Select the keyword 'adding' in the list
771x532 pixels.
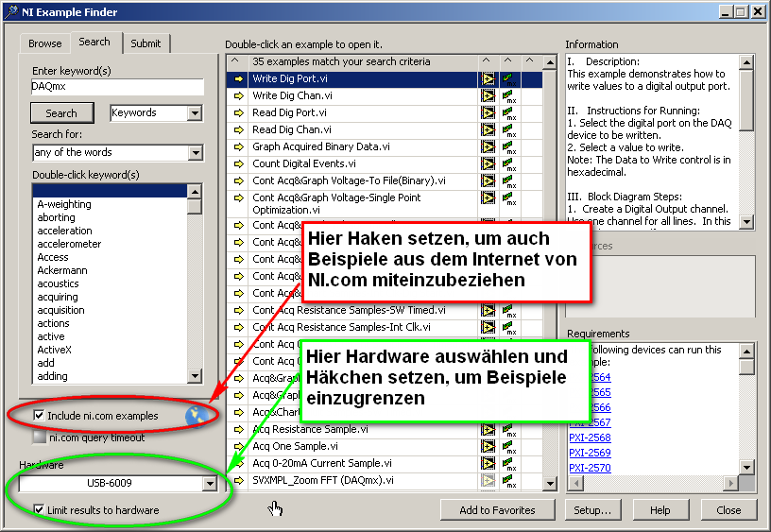pyautogui.click(x=52, y=377)
